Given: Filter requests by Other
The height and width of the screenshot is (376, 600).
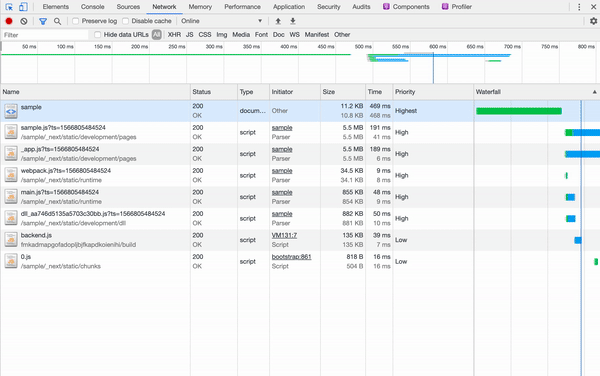Looking at the screenshot, I should click(x=342, y=35).
